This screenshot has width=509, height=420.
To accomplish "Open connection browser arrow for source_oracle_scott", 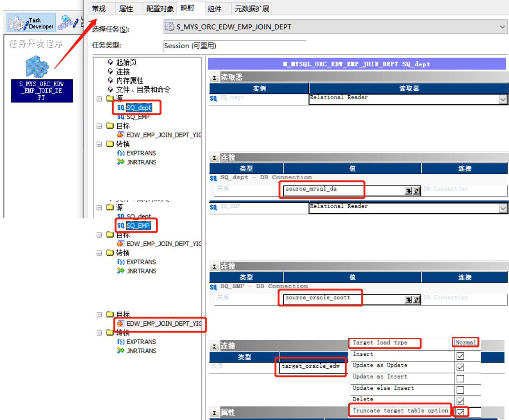I will 408,300.
